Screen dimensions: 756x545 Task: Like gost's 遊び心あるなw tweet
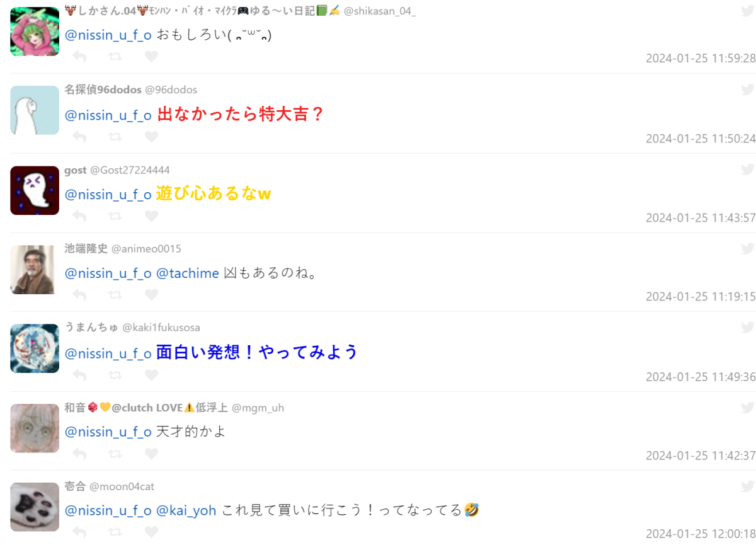[151, 216]
